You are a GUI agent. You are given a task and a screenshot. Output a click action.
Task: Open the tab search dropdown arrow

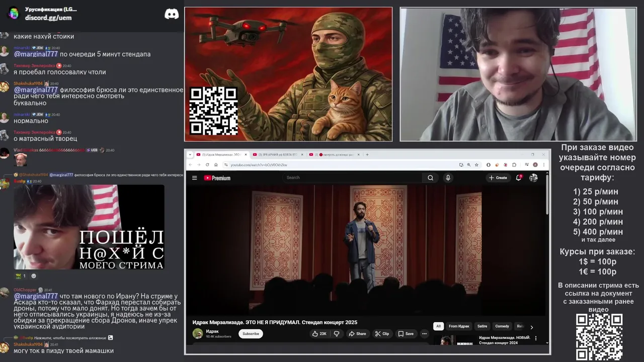click(x=190, y=154)
